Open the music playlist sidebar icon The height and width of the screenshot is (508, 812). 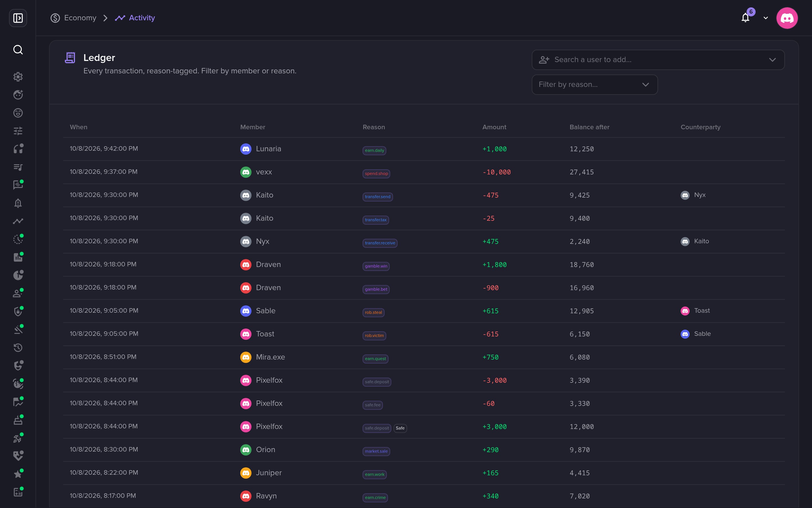click(18, 167)
